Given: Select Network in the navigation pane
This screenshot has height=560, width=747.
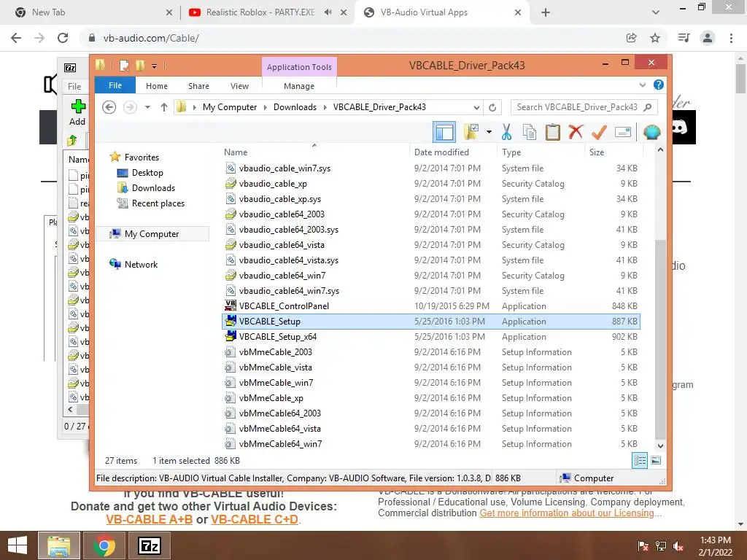Looking at the screenshot, I should [x=141, y=264].
